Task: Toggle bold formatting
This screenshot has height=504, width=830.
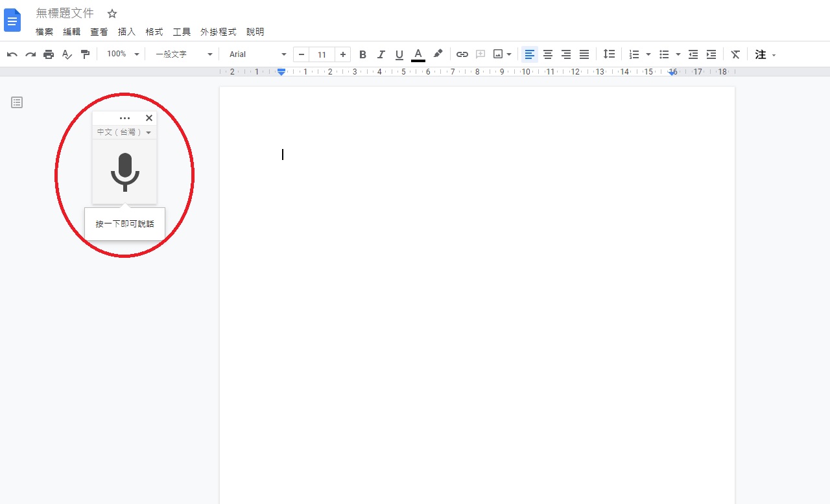Action: [362, 54]
